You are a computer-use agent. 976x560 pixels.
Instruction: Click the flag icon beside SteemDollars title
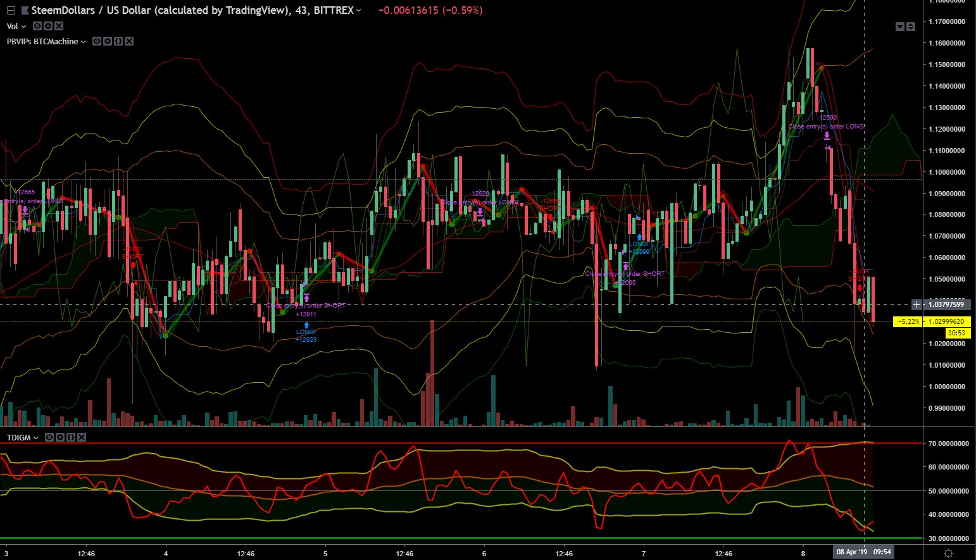coord(25,11)
